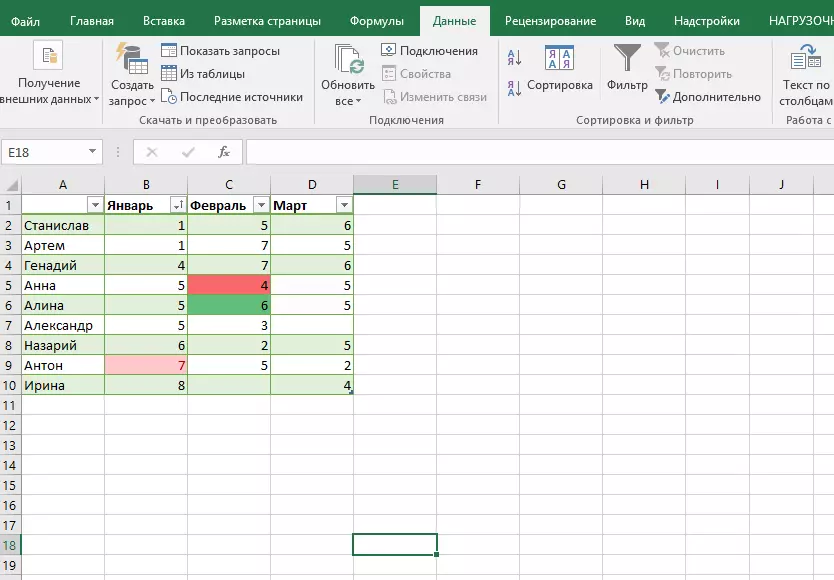Click Get External Data icon
The image size is (834, 580).
coord(48,56)
